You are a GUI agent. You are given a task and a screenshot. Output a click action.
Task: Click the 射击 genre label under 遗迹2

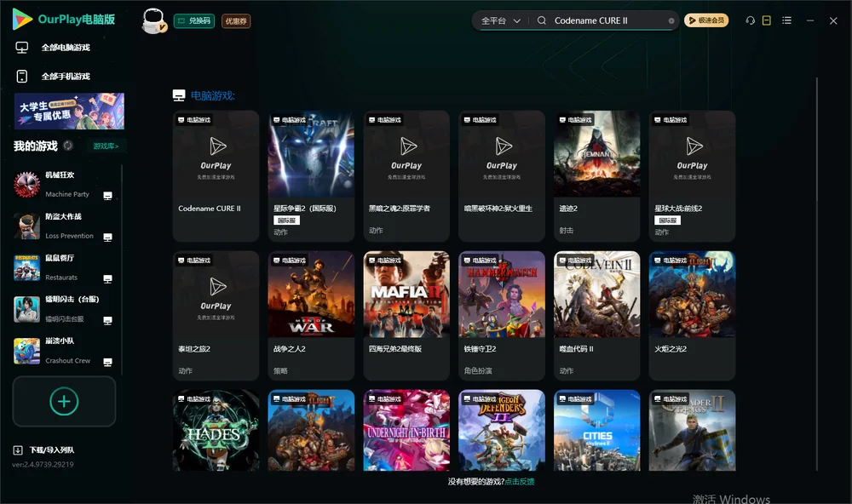point(567,230)
